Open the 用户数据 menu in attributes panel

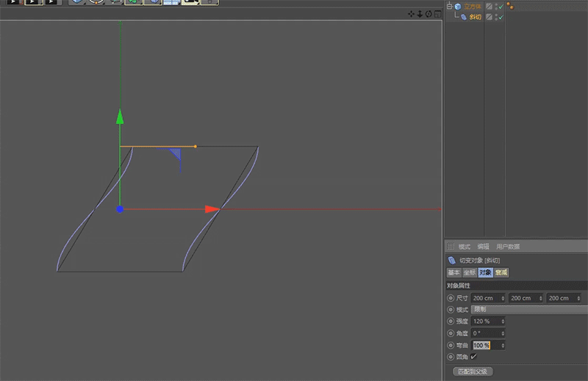pyautogui.click(x=508, y=247)
